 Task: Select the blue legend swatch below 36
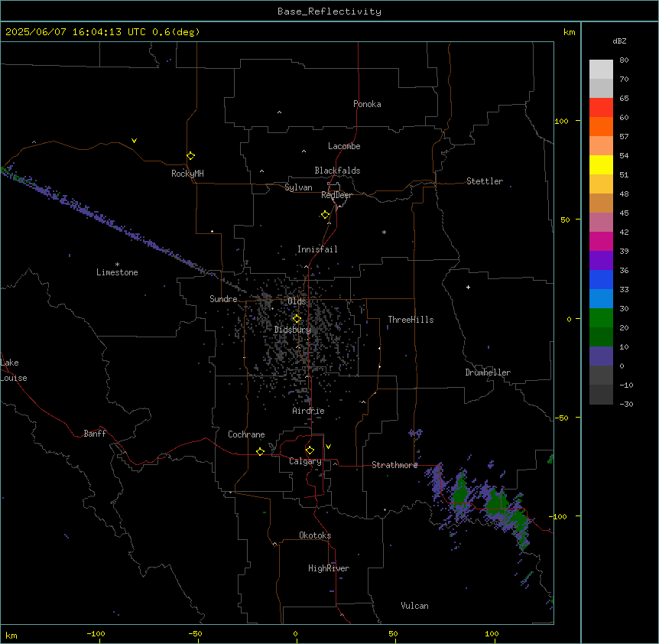tap(601, 279)
